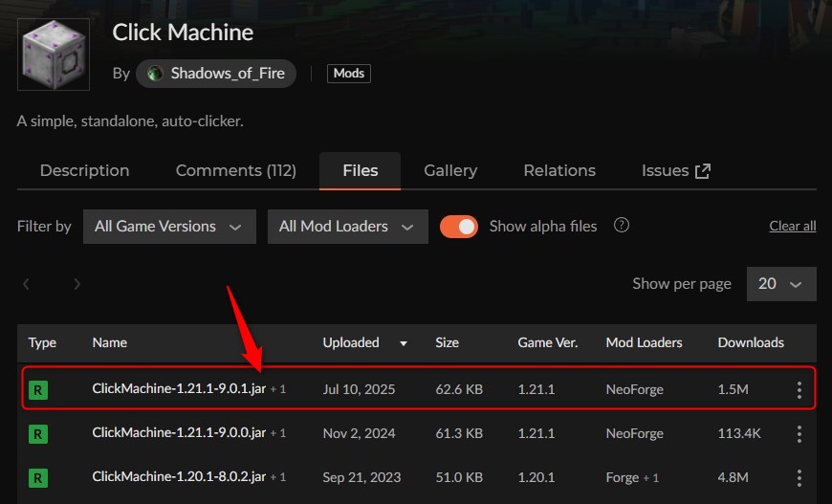Click the external link icon beside Issues

(x=703, y=171)
